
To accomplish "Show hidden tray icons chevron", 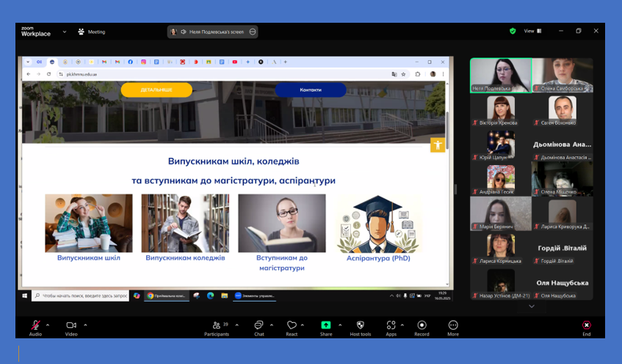I will click(x=391, y=296).
